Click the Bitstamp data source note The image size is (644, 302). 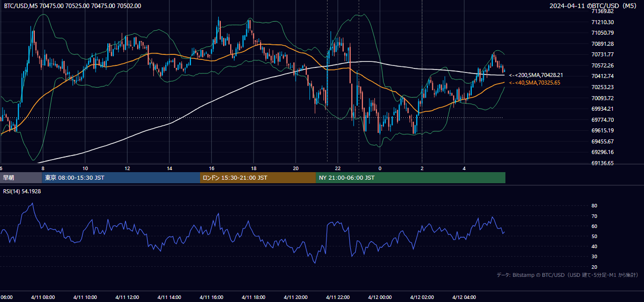point(567,275)
